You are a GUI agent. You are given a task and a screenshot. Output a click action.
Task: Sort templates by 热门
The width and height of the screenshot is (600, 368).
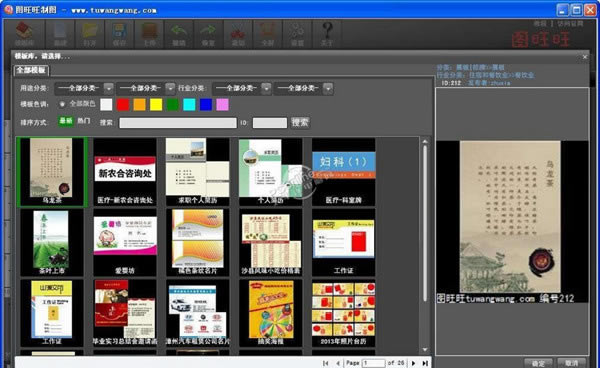click(x=84, y=121)
